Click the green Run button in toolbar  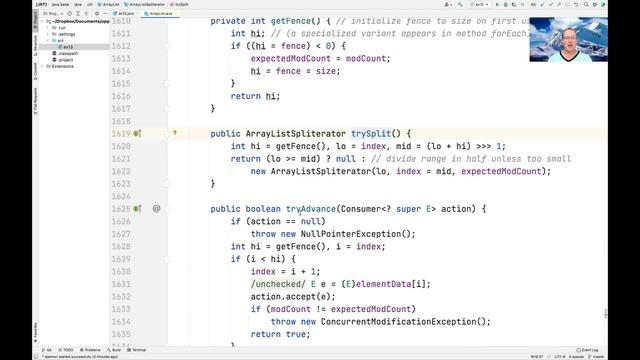coord(497,4)
